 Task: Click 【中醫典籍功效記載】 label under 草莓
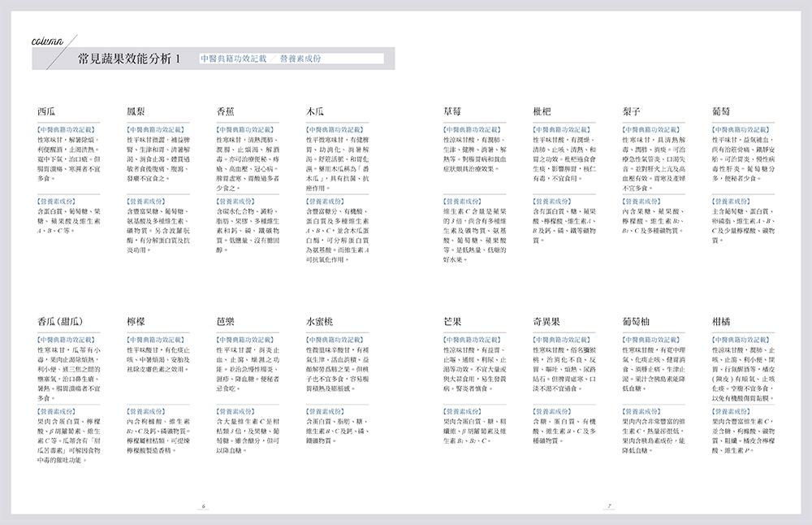(473, 129)
